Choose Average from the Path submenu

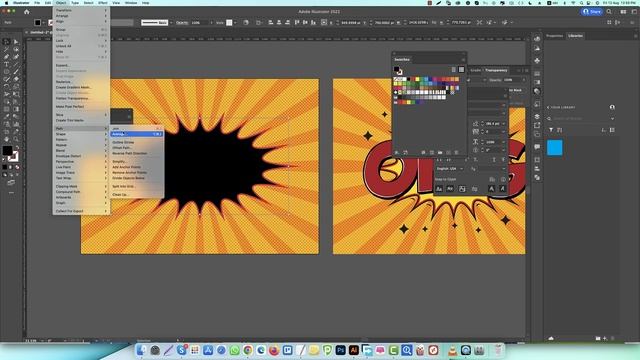tap(136, 134)
